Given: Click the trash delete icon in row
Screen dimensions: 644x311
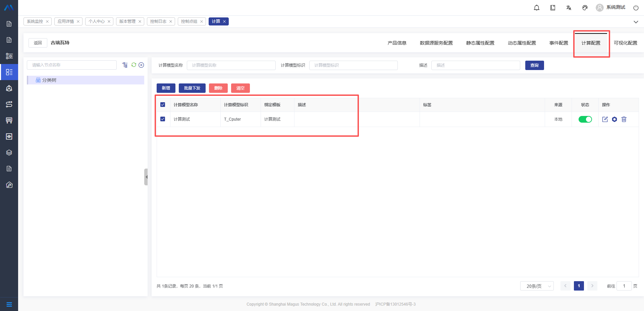Looking at the screenshot, I should [x=624, y=119].
